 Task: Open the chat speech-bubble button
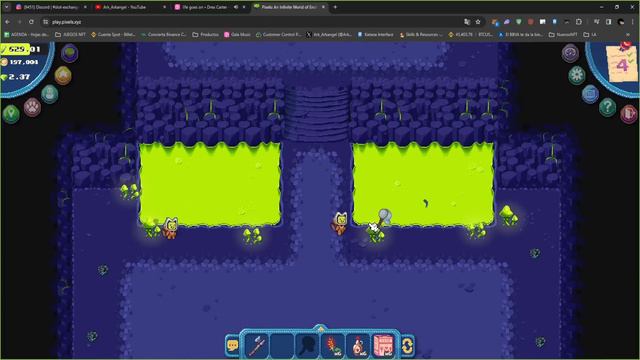(x=233, y=345)
